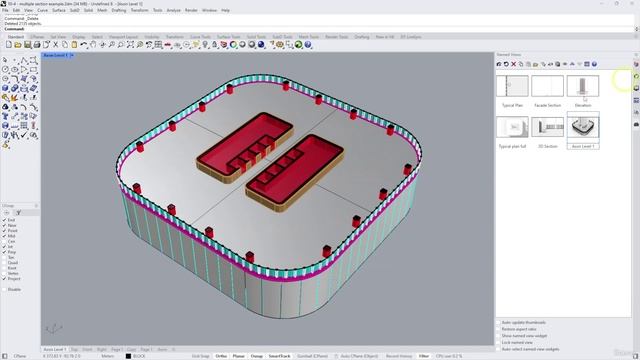Toggle the Point osnap checkbox
The height and width of the screenshot is (360, 640).
pyautogui.click(x=4, y=231)
